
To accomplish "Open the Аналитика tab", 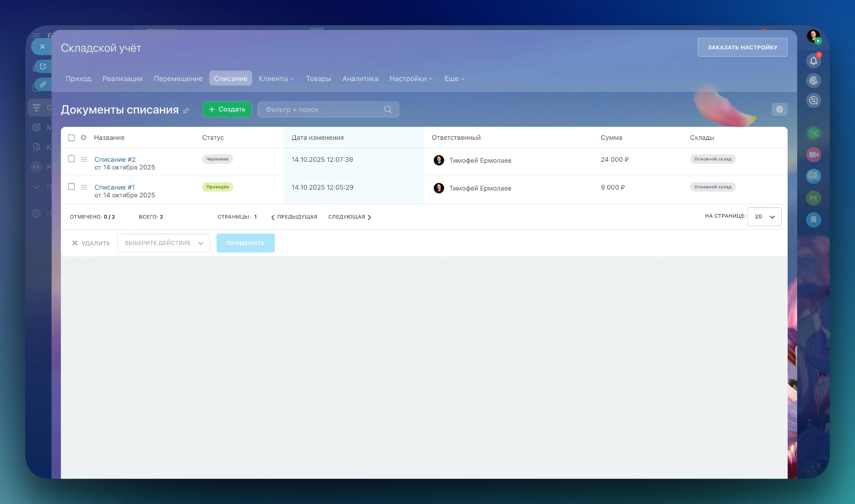I will pyautogui.click(x=360, y=79).
